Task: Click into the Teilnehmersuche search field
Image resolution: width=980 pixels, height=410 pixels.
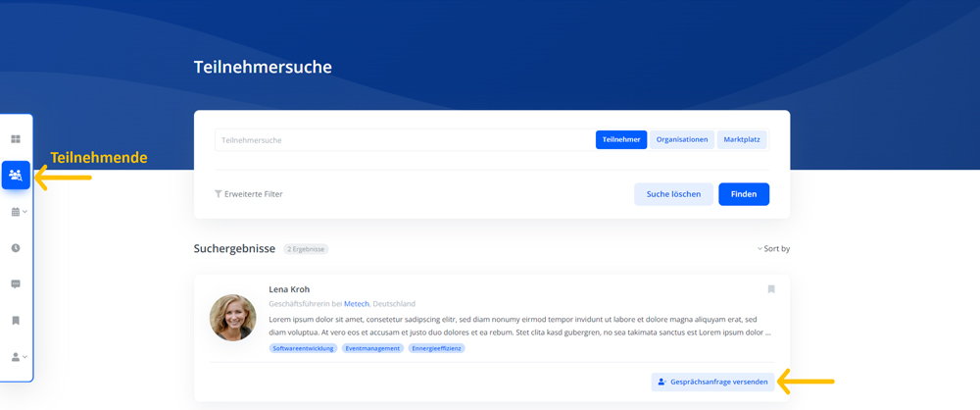Action: pyautogui.click(x=402, y=140)
